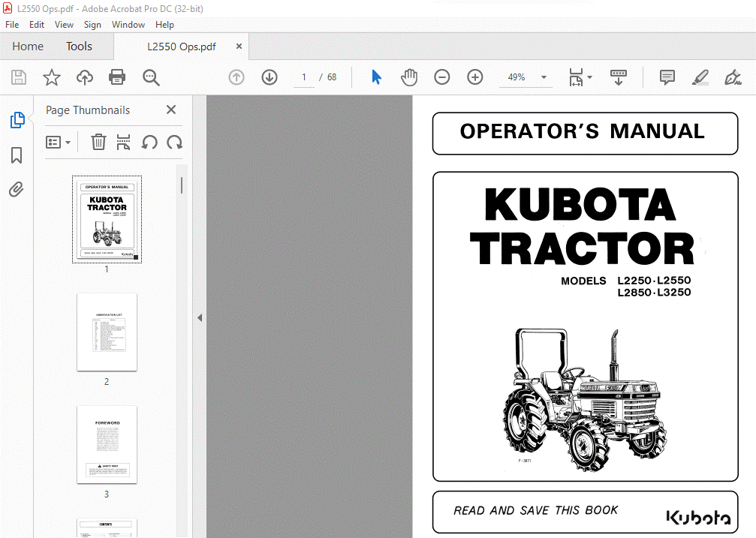The image size is (756, 538).
Task: Click the thumbnails panel scrollbar handle
Action: click(x=181, y=185)
